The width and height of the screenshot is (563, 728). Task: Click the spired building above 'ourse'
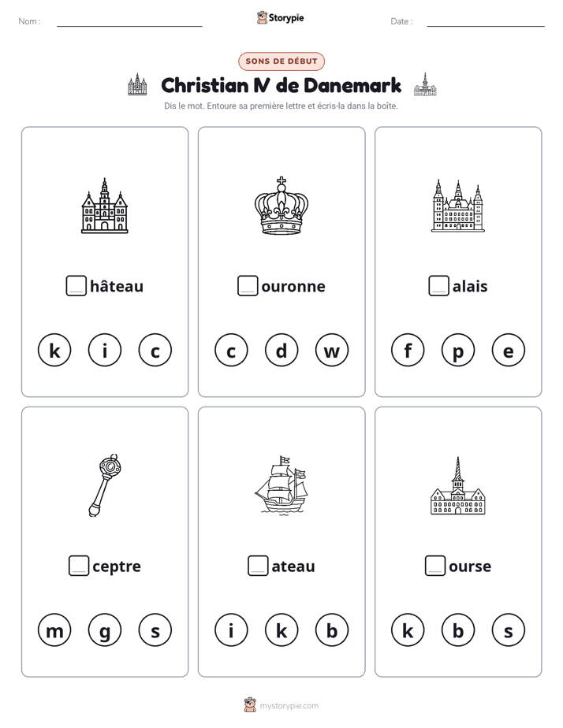pyautogui.click(x=458, y=485)
